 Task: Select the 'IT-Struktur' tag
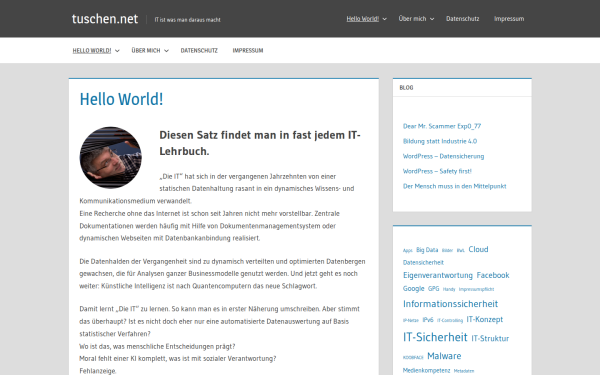(x=490, y=339)
